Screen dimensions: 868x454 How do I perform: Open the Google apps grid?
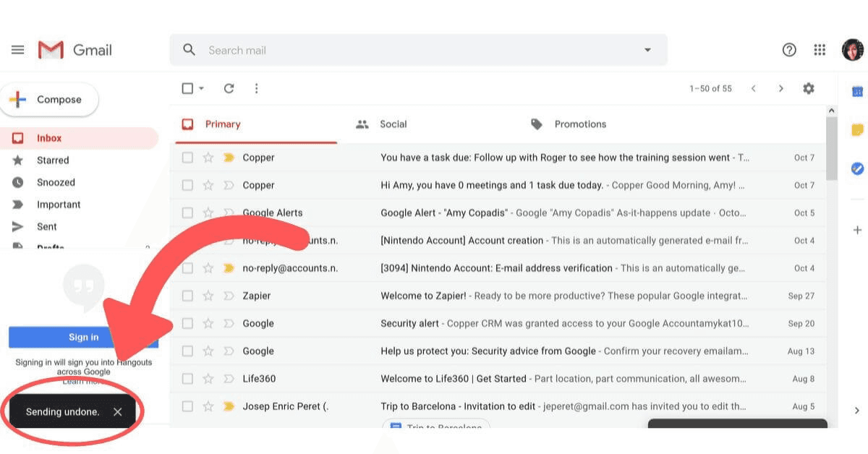820,50
